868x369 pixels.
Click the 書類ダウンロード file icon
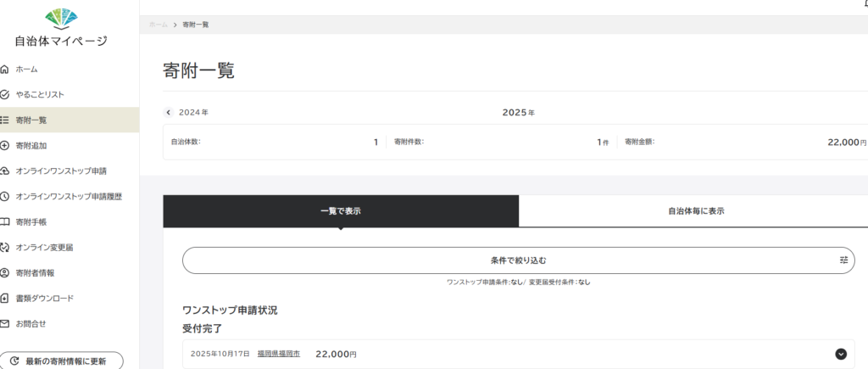pos(5,299)
